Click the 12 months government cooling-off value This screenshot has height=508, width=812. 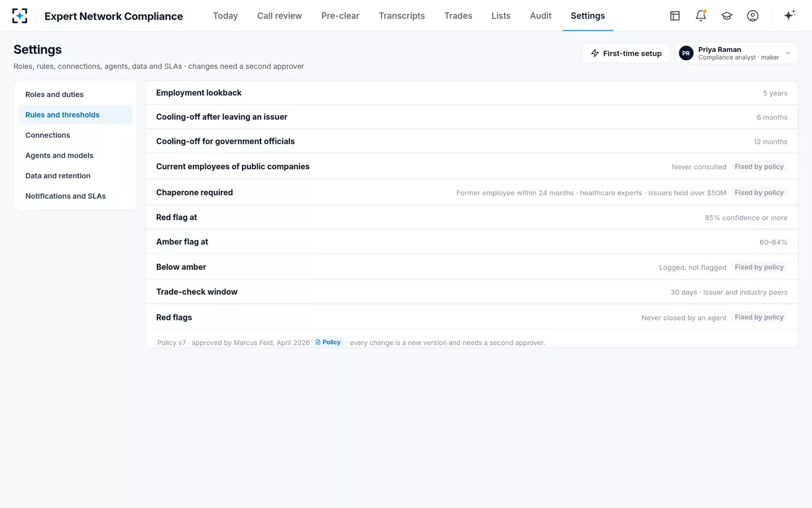point(770,142)
